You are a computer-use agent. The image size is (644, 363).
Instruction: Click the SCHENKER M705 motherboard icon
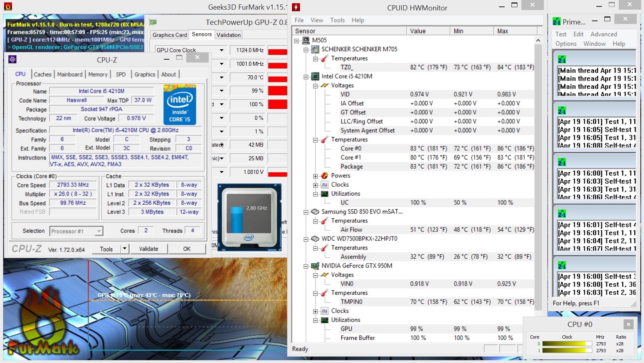315,49
